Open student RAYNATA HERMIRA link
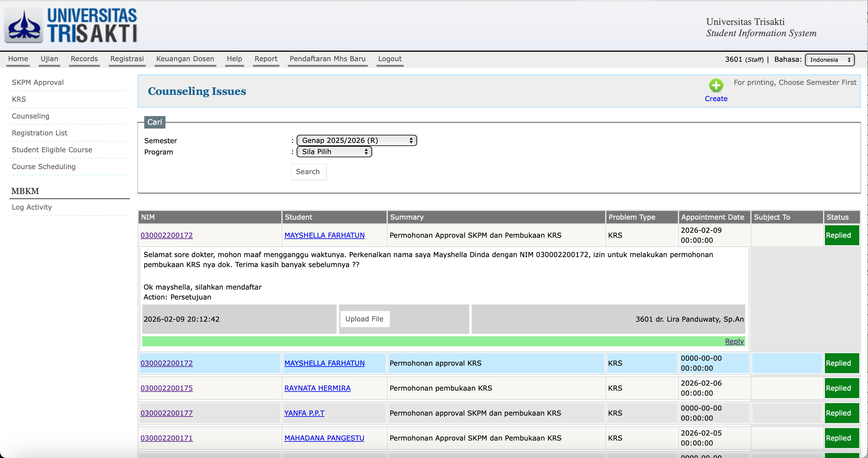Screen dimensions: 868x458 pyautogui.click(x=317, y=388)
